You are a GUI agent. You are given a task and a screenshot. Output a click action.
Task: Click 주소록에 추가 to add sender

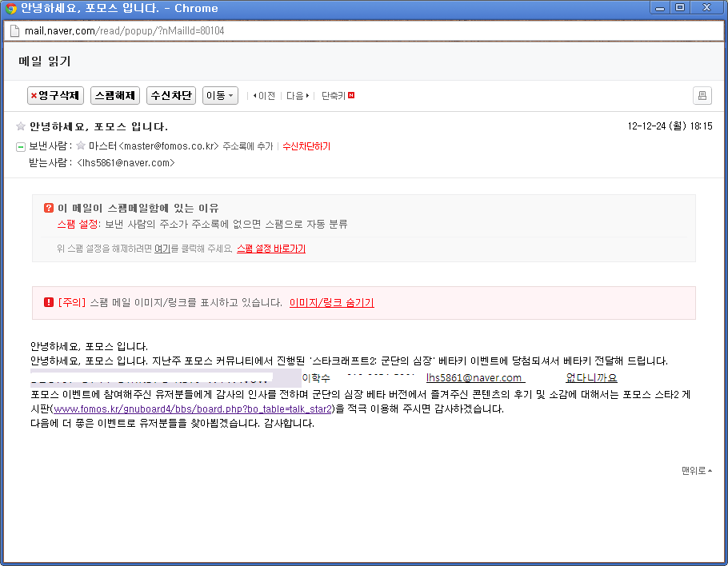[x=247, y=146]
